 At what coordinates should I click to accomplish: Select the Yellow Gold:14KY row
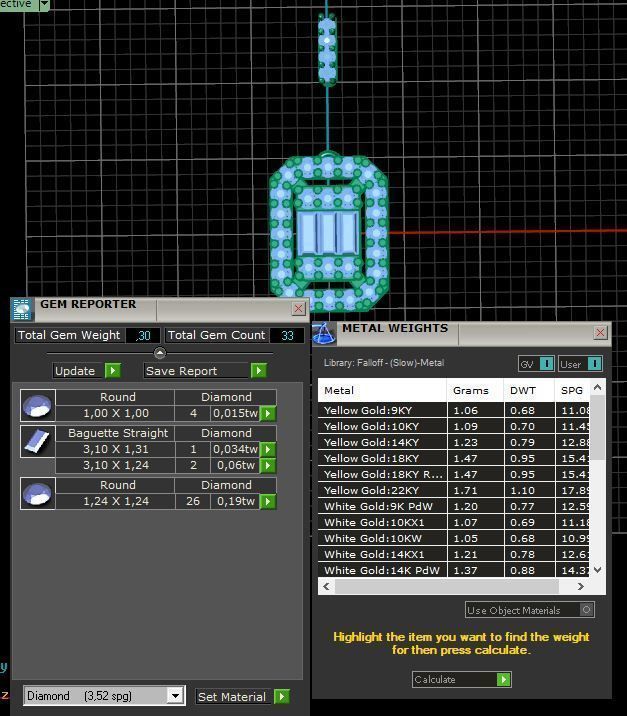point(453,442)
